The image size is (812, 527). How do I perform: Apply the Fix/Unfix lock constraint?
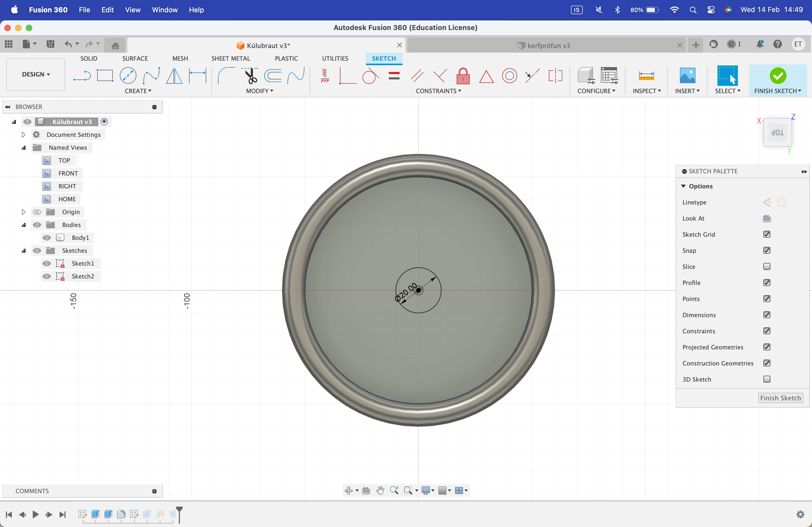[x=463, y=76]
